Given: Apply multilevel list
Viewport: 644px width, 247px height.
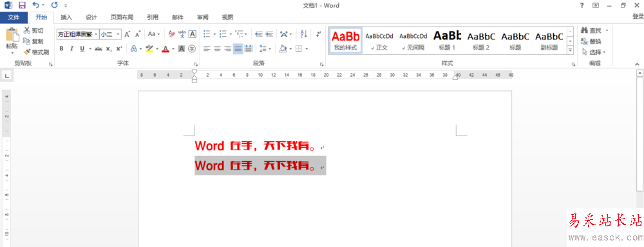Looking at the screenshot, I should 239,34.
